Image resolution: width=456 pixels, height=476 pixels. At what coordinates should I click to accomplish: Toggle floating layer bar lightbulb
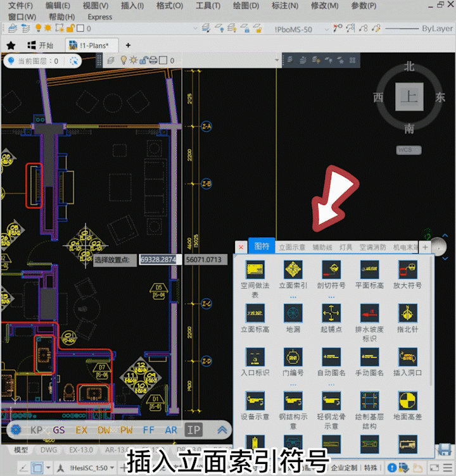click(123, 60)
